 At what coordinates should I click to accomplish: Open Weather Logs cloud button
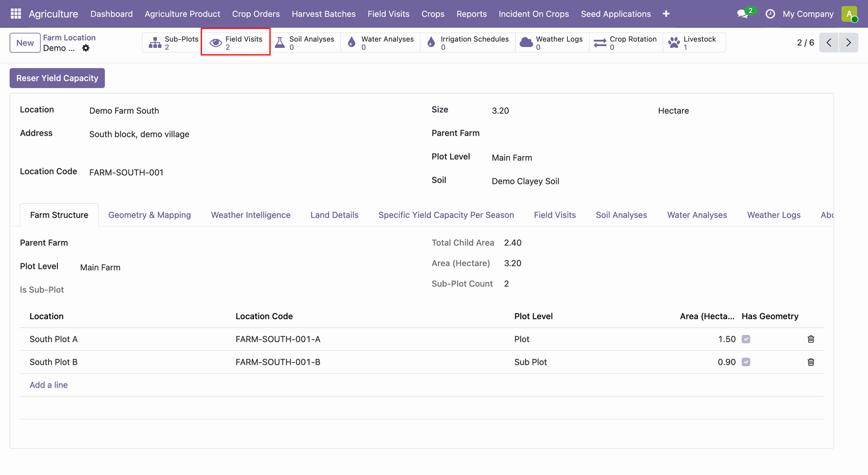pos(552,42)
